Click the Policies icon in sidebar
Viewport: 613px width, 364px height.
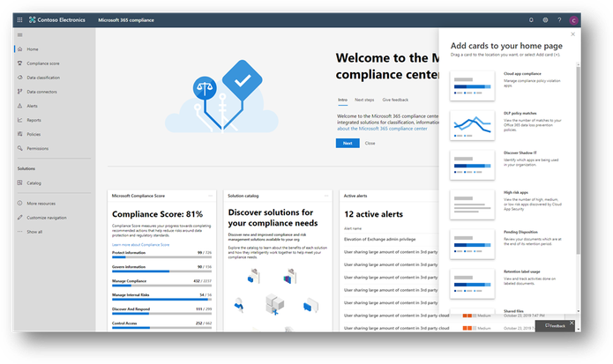20,134
